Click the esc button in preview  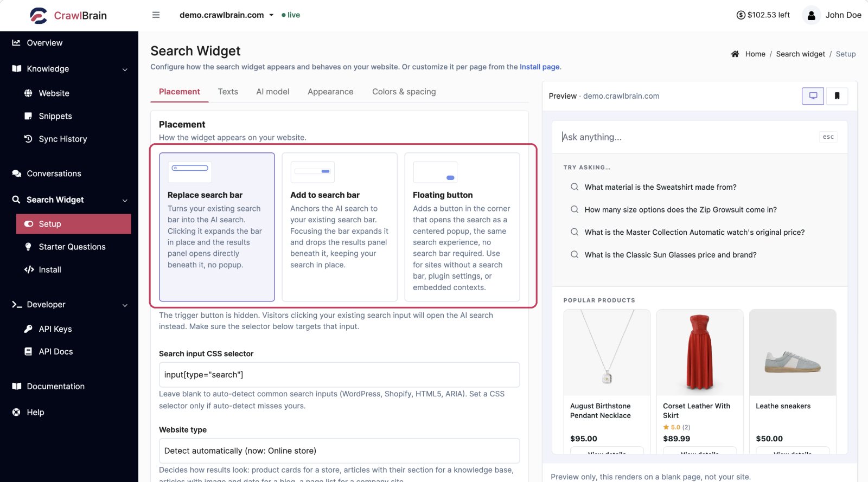828,137
